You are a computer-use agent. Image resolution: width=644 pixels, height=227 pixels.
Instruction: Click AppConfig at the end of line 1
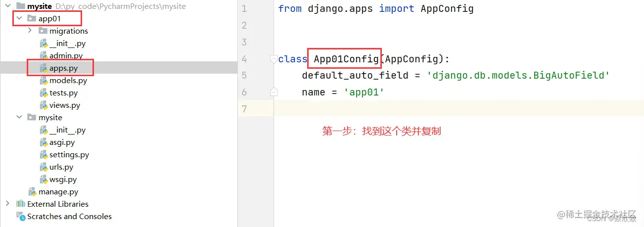(447, 9)
